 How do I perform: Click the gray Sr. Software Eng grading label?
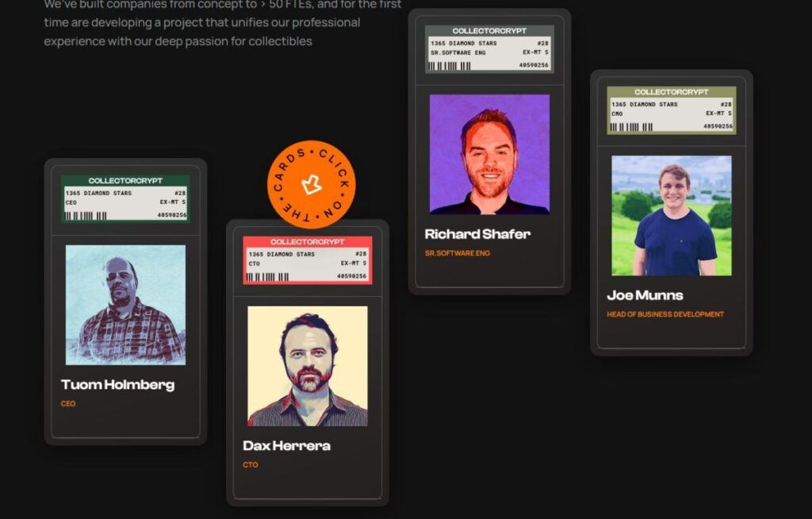coord(489,49)
